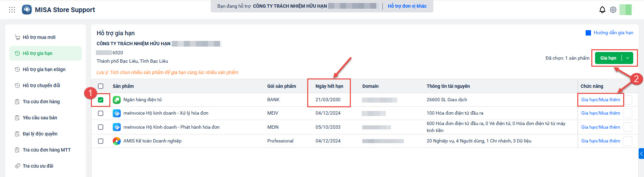This screenshot has width=644, height=177.
Task: Click 26600 SL Giao dịch resource text
Action: pos(447,100)
